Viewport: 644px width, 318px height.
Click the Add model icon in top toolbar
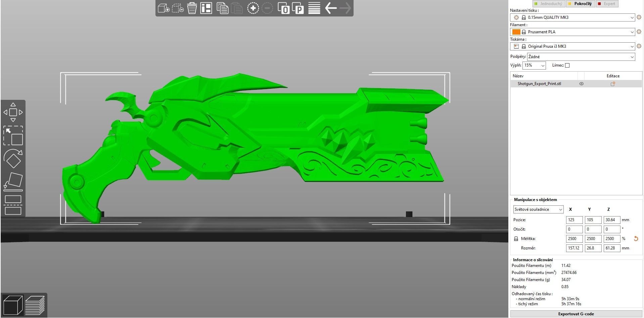click(x=164, y=8)
